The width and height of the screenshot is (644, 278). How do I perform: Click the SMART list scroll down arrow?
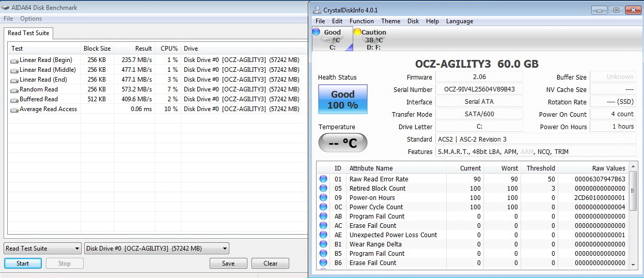point(634,265)
